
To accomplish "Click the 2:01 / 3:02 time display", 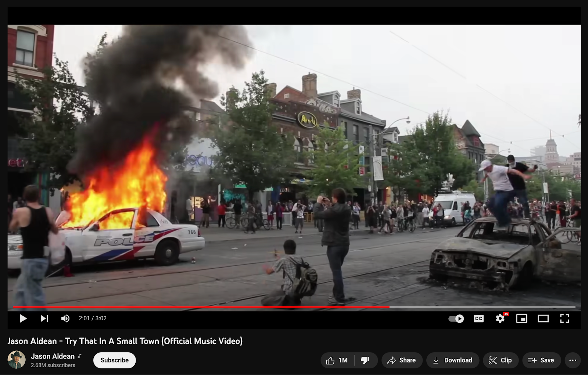I will [93, 318].
